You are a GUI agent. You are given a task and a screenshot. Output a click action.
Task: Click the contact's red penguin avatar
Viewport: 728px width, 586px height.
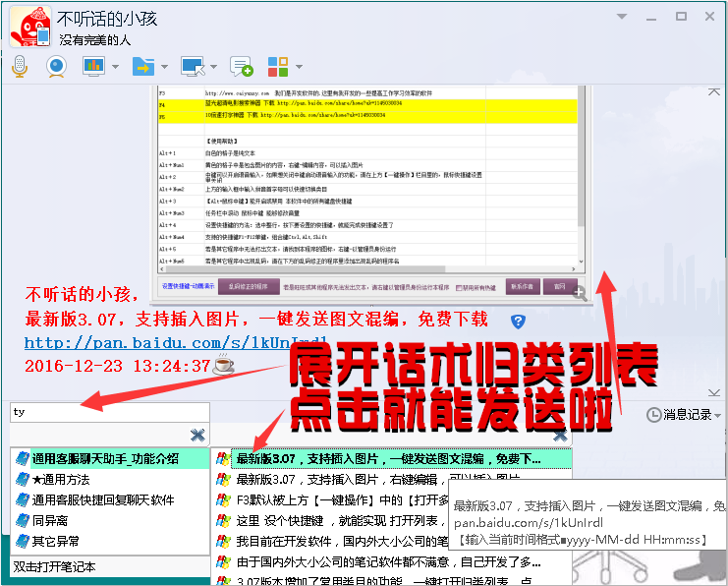30,27
